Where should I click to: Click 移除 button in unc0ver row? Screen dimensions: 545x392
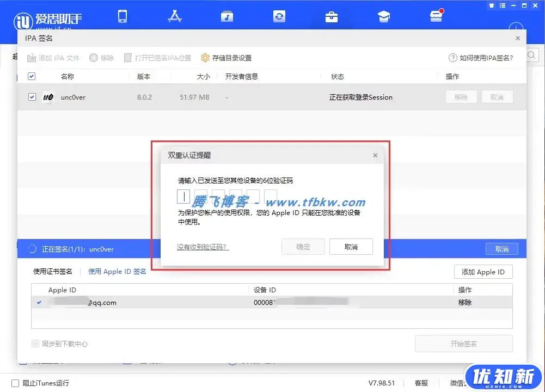tap(461, 97)
